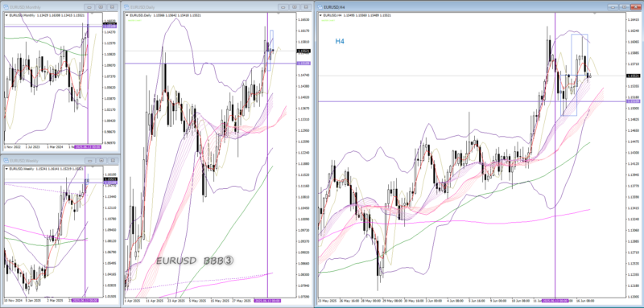Open the arrow menu beside EURUSD,H4 label
Image resolution: width=644 pixels, height=308 pixels.
[x=321, y=15]
